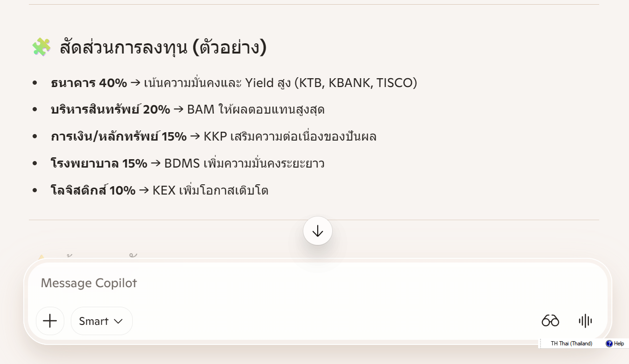Open the TH Thai (Thailand) language selector
This screenshot has width=629, height=364.
[x=571, y=344]
